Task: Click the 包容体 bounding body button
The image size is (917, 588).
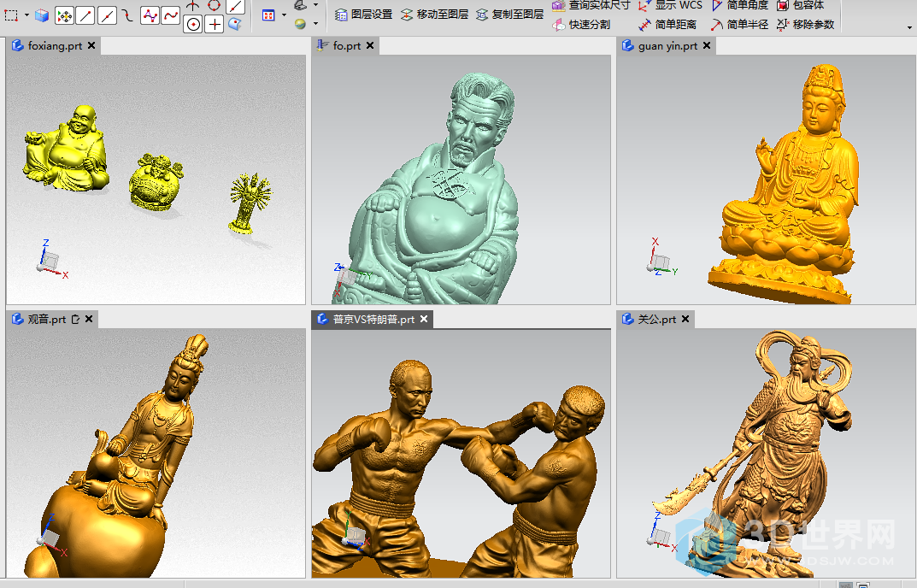Action: [801, 5]
